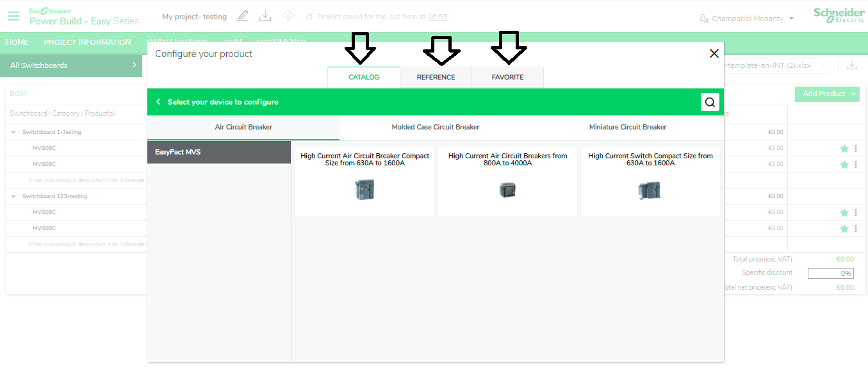Click the export download icon beside xlsx file field

point(851,65)
